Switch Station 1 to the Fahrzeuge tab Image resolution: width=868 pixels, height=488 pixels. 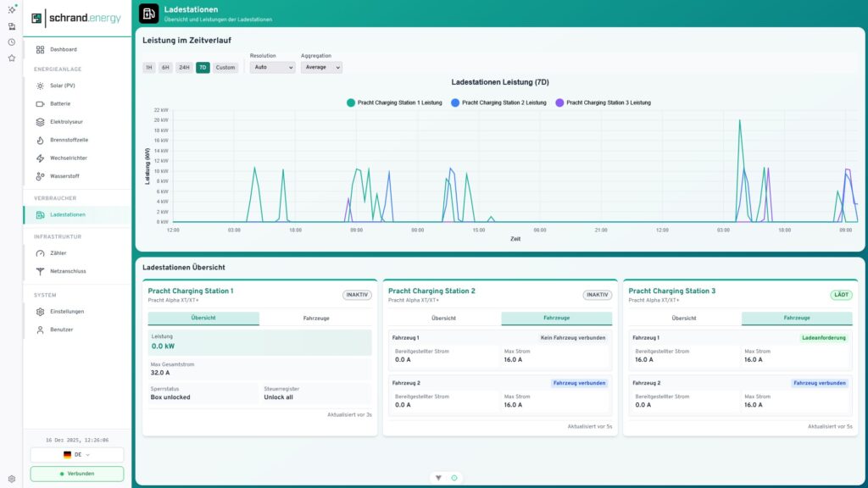coord(316,319)
